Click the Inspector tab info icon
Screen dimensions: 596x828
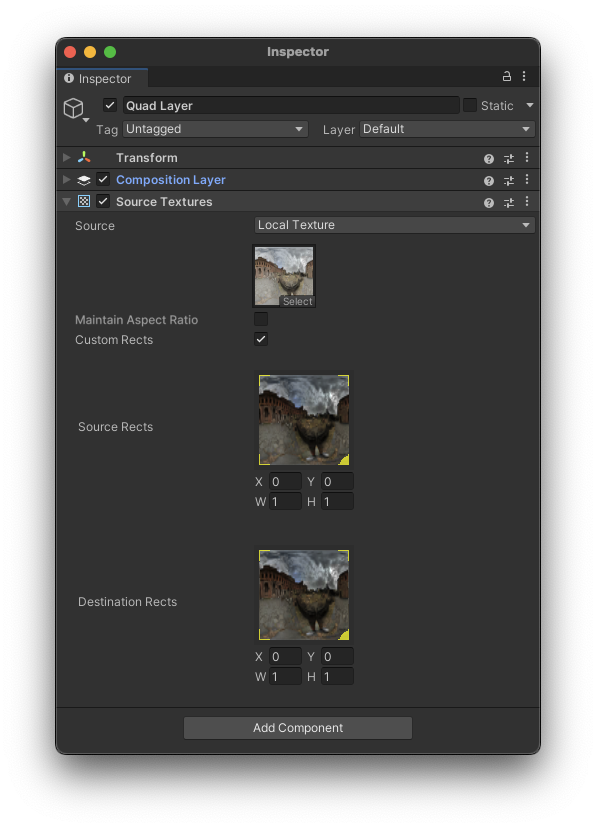pyautogui.click(x=69, y=78)
